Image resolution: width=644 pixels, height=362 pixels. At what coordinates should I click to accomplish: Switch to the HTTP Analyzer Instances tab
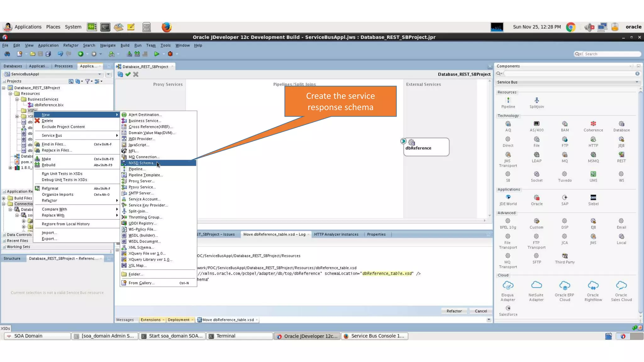point(336,234)
